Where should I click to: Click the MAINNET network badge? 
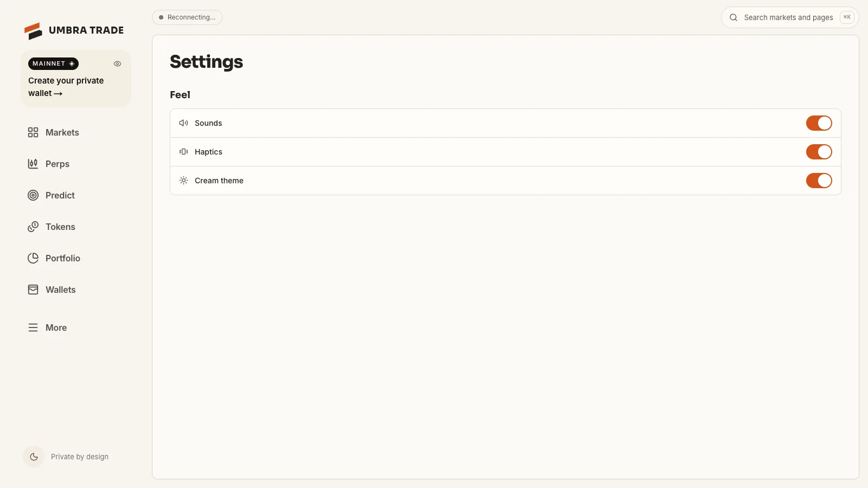pos(53,63)
